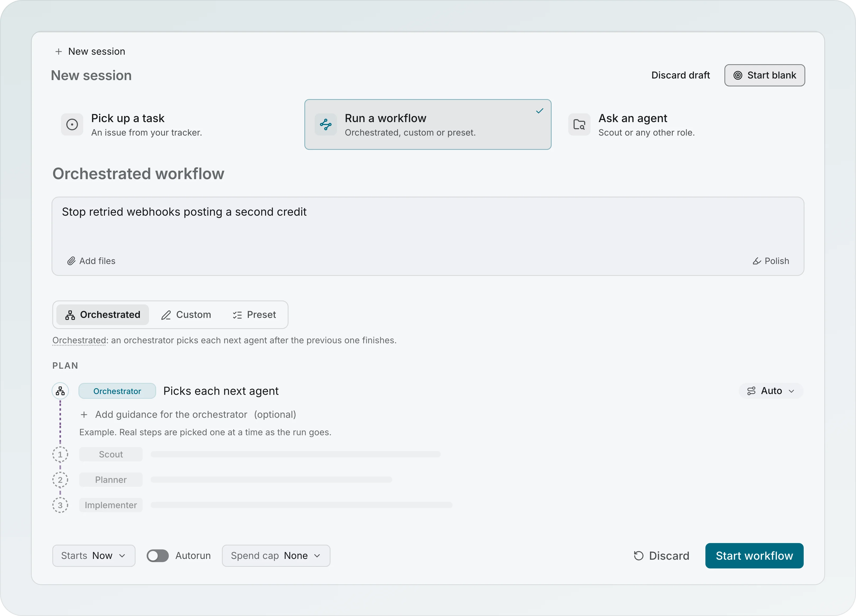Click the Scout example step label
The width and height of the screenshot is (856, 616).
pos(111,455)
